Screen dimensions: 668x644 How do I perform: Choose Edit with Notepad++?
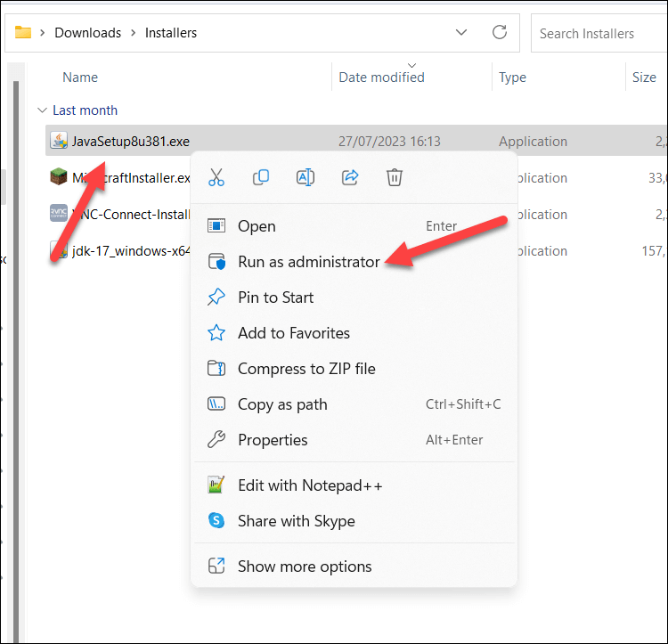click(354, 485)
